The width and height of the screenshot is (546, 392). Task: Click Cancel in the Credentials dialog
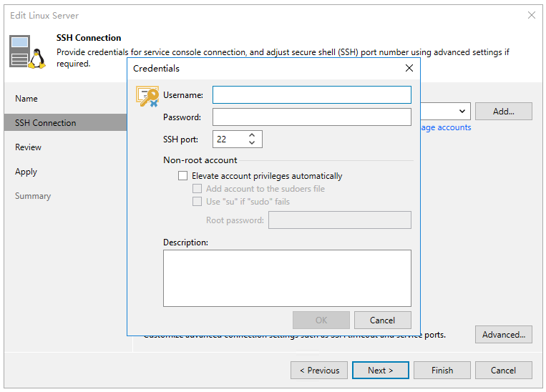(383, 320)
